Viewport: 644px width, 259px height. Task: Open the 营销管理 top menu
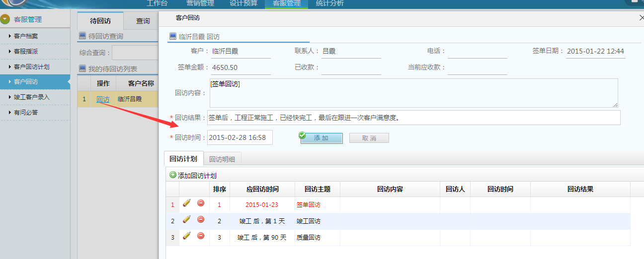[200, 3]
